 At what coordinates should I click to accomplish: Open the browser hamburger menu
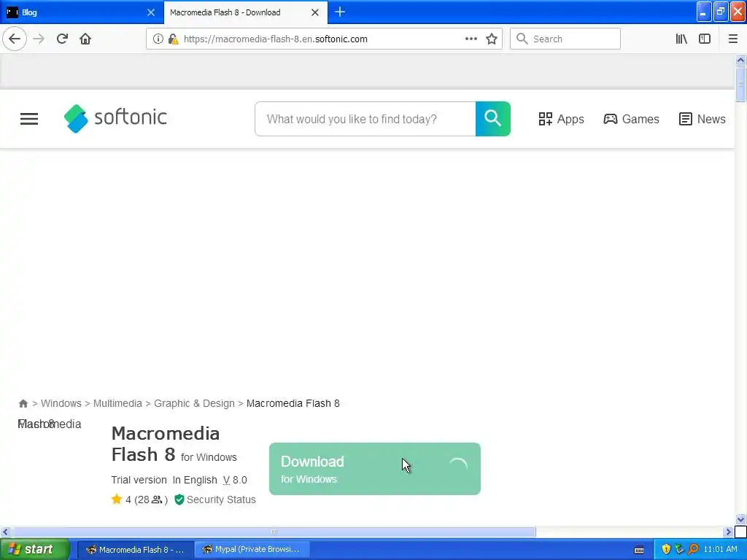732,39
